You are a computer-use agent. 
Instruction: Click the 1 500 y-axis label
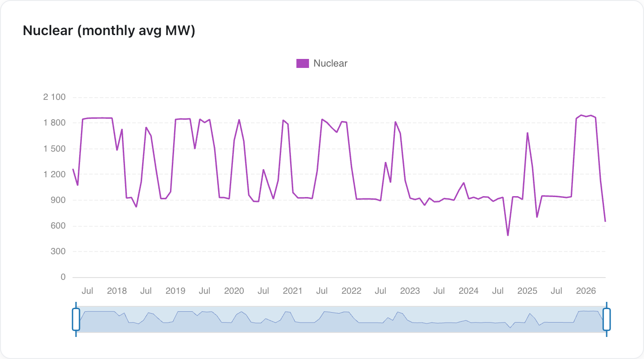click(54, 149)
